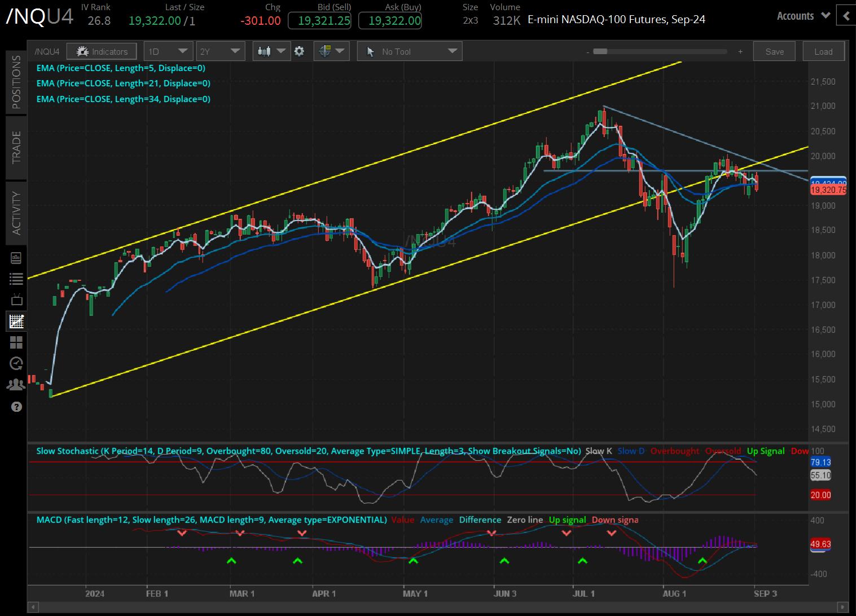This screenshot has width=856, height=616.
Task: Open the Accounts menu
Action: tap(802, 16)
